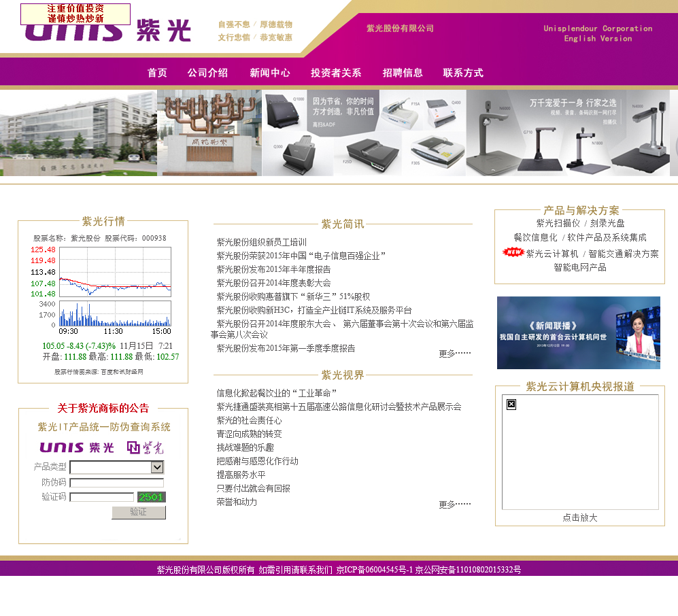Click the green captcha image 2501
This screenshot has width=678, height=616.
[x=152, y=497]
